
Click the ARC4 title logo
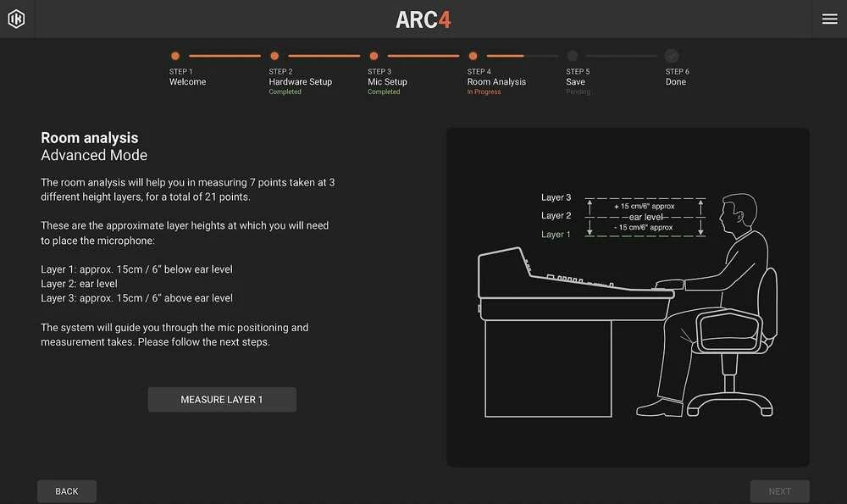pos(423,20)
